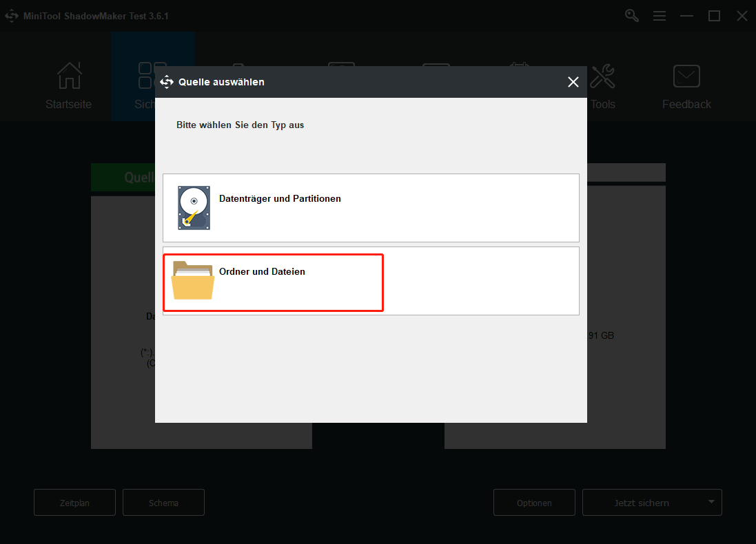Close the Quelle auswählen dialog
The height and width of the screenshot is (544, 756).
pyautogui.click(x=573, y=81)
